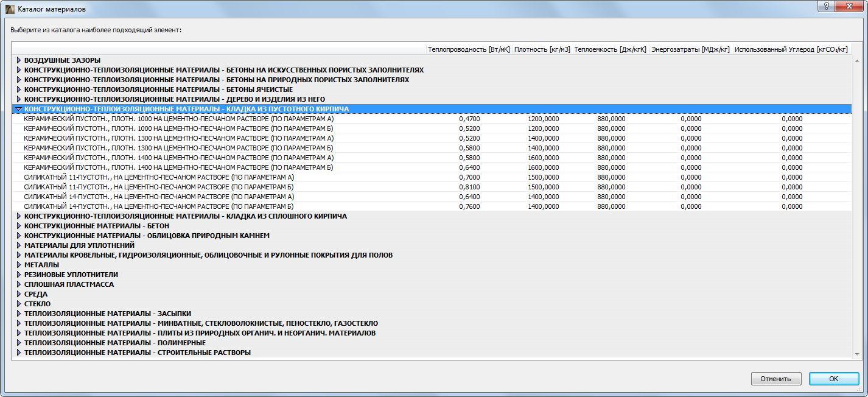The image size is (868, 397).
Task: Expand СПЛОШНАЯ ПЛАСТМАССА arrow
Action: tap(19, 284)
